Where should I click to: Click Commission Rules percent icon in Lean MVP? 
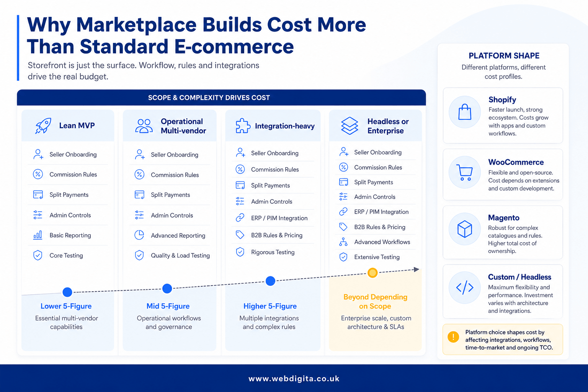38,174
